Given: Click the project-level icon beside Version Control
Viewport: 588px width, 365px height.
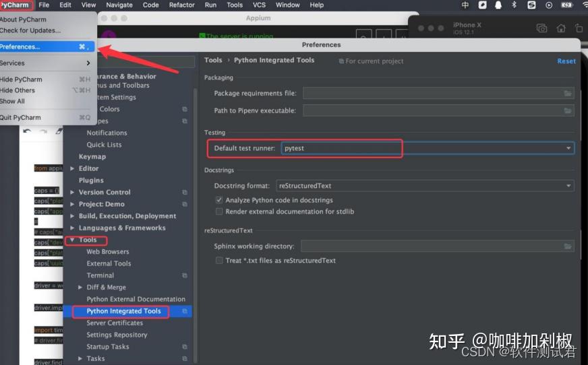Looking at the screenshot, I should (x=185, y=192).
